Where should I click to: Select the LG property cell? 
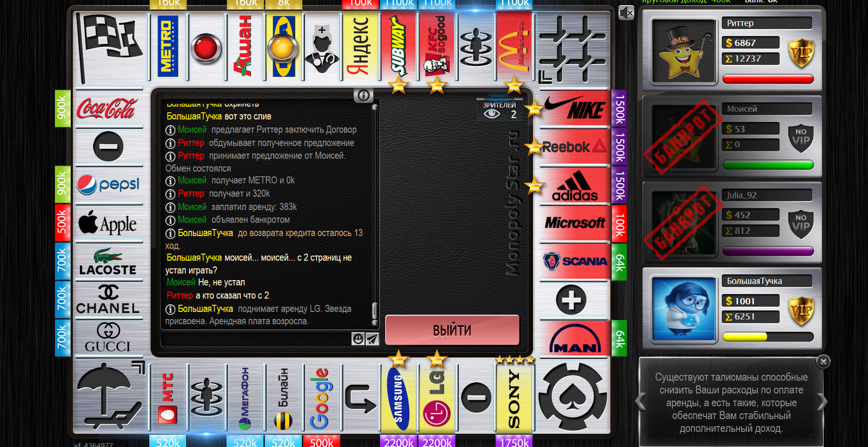click(x=437, y=398)
